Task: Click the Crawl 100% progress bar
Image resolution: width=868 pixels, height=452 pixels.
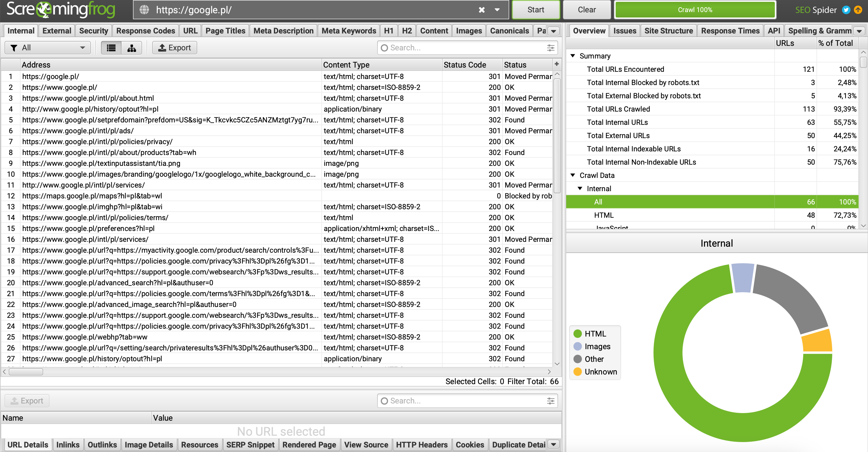Action: point(695,10)
